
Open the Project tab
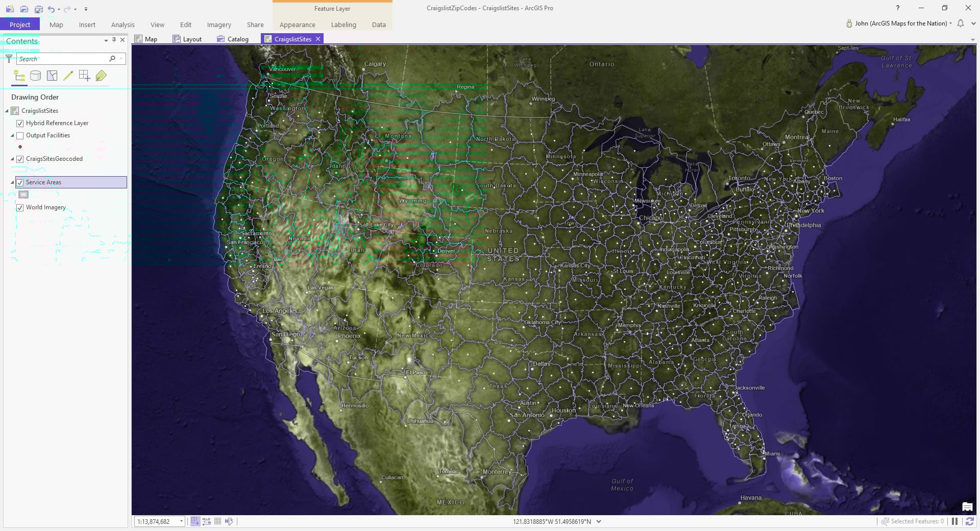[20, 25]
